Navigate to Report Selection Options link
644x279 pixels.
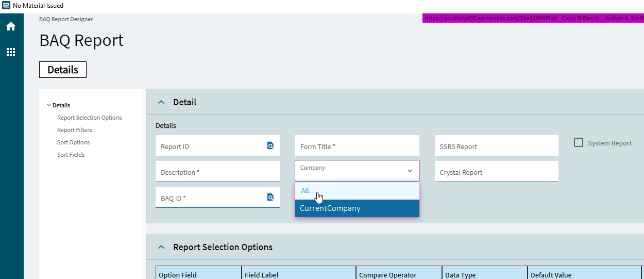(x=89, y=118)
